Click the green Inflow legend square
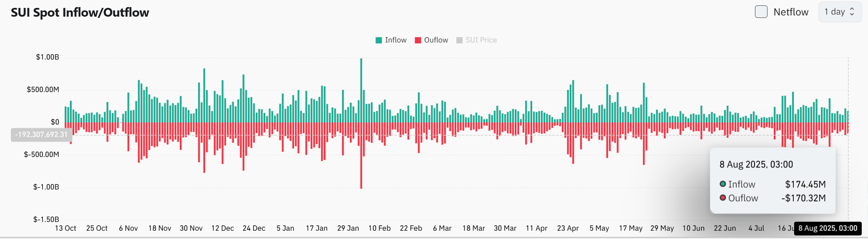Viewport: 868px width, 239px height. pos(379,40)
